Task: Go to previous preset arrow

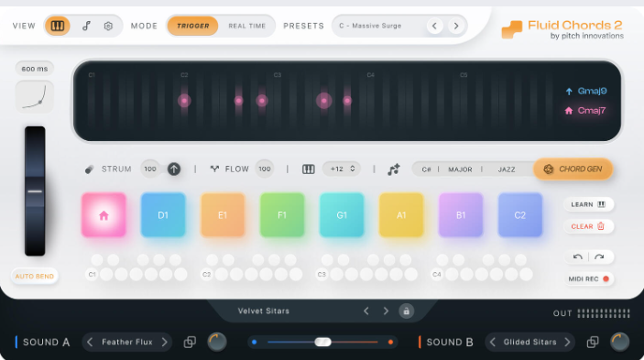Action: coord(434,26)
